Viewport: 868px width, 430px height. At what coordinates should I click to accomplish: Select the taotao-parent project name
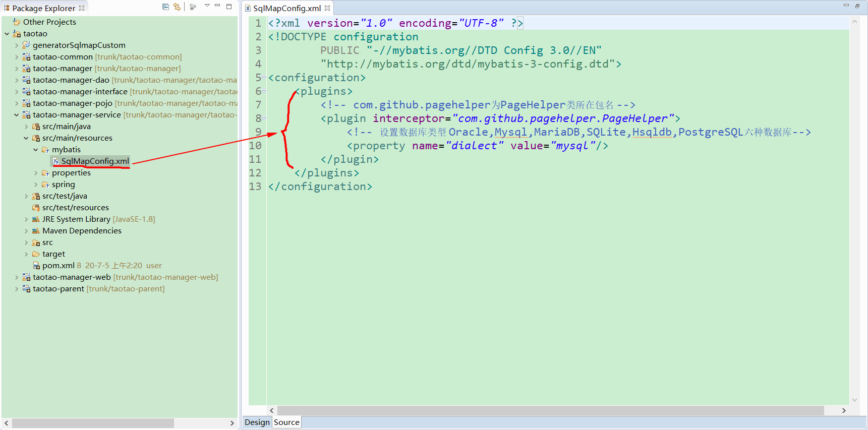[59, 289]
